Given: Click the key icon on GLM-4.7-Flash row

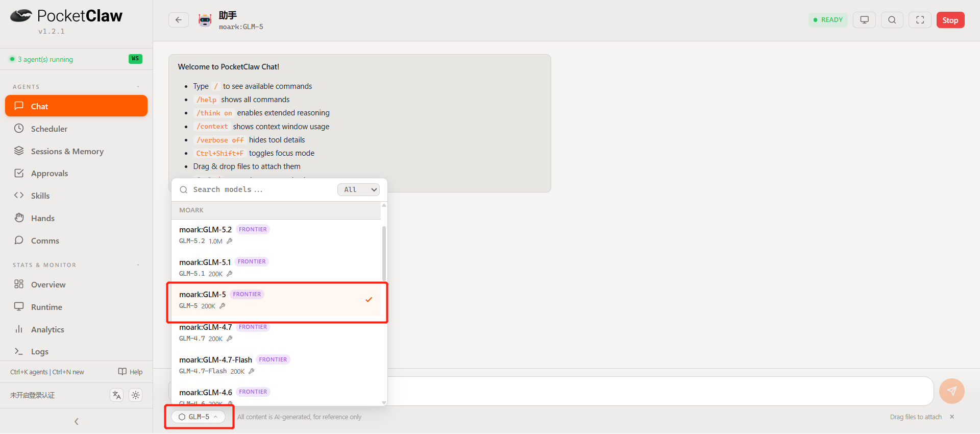Looking at the screenshot, I should click(252, 371).
